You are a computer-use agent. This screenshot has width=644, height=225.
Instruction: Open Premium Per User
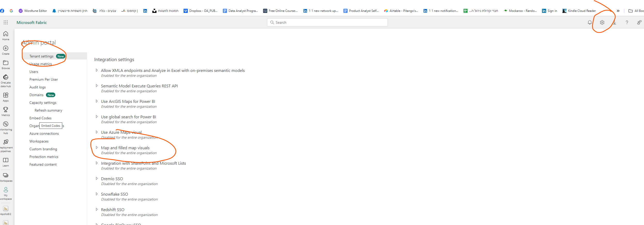44,79
